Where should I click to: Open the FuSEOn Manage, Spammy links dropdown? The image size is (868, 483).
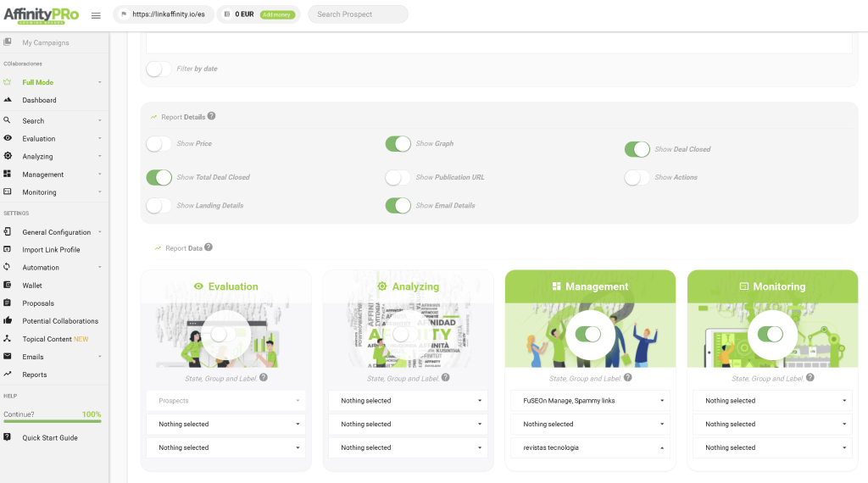coord(590,401)
